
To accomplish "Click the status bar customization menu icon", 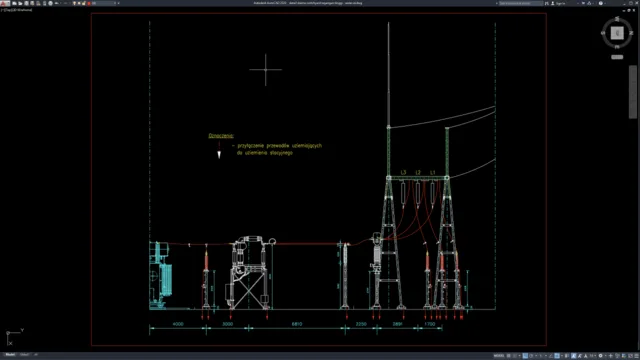I will pyautogui.click(x=636, y=356).
